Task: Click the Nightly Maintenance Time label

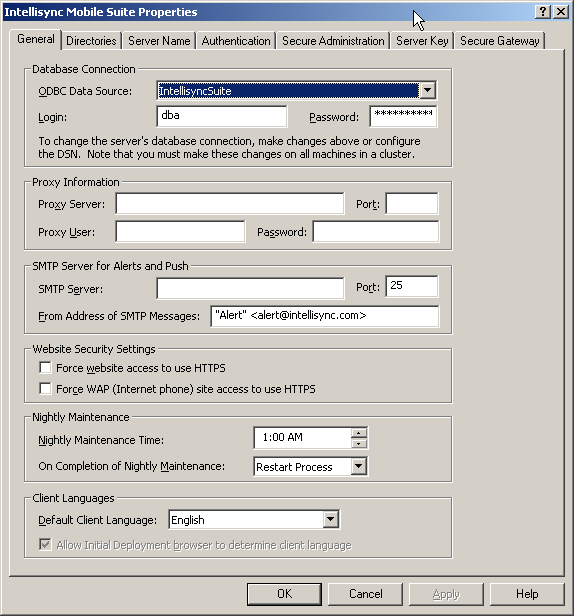Action: click(101, 440)
